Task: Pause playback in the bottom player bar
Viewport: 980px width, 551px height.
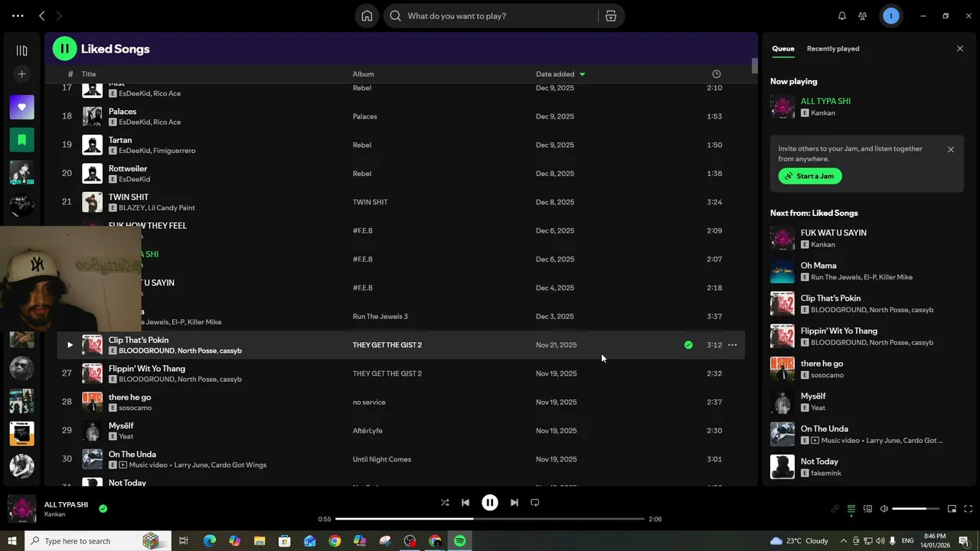Action: coord(490,503)
